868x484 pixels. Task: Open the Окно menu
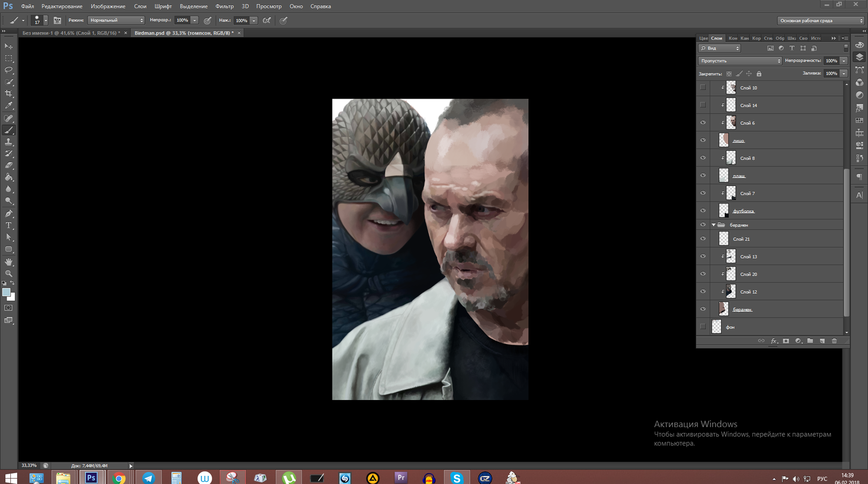[x=296, y=7]
